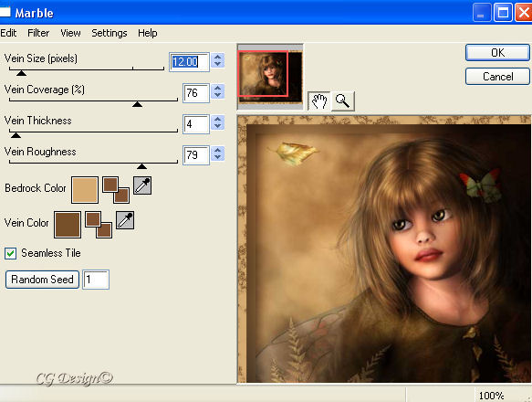
Task: Increase Vein Size with the up arrow
Action: pyautogui.click(x=218, y=57)
